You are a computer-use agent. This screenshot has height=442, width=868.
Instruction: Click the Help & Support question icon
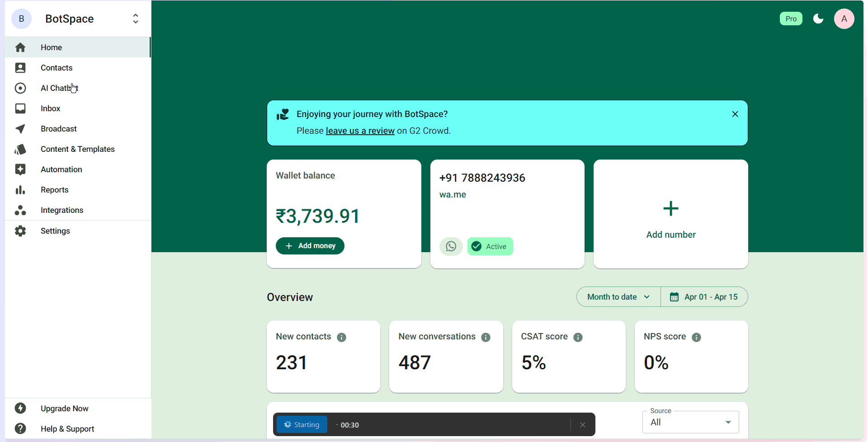point(20,428)
